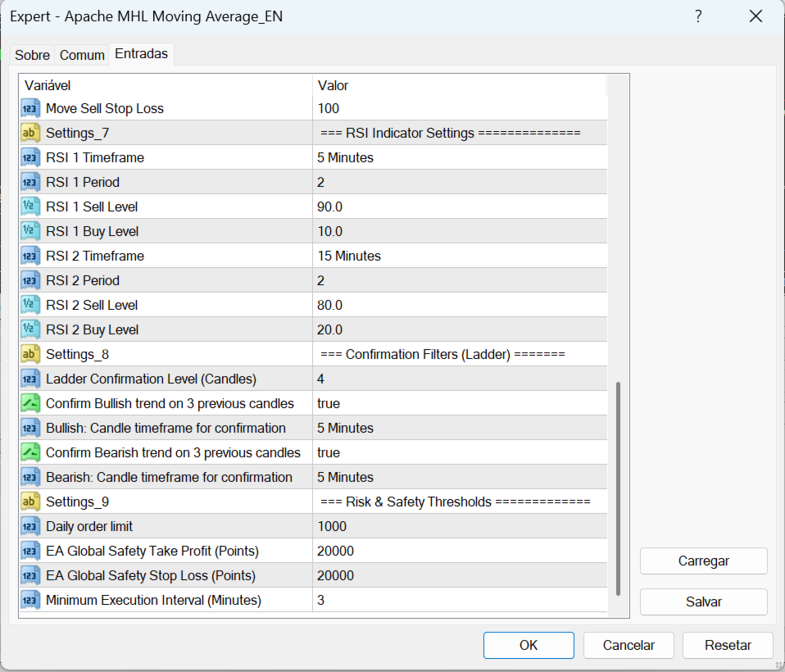The width and height of the screenshot is (785, 672).
Task: Click the Carregar button
Action: 703,561
